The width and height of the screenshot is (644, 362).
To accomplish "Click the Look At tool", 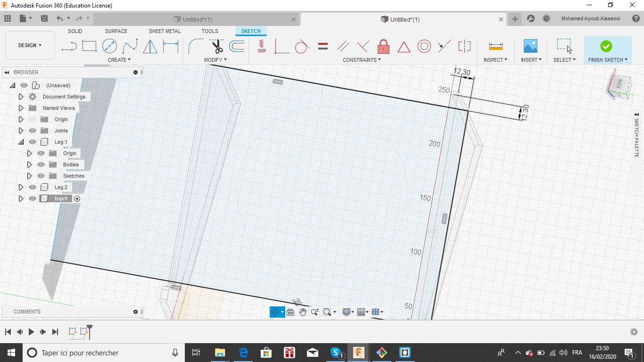I will tap(290, 312).
